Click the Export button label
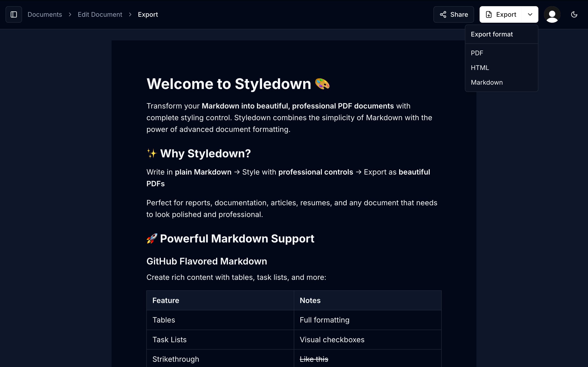This screenshot has height=367, width=588. (506, 14)
